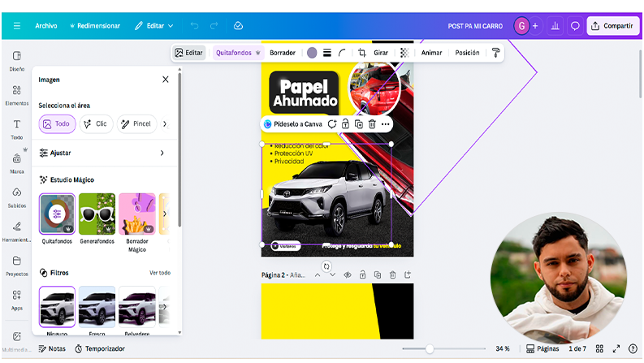Lock Página 2 with padlock icon
The width and height of the screenshot is (644, 363).
[x=362, y=275]
